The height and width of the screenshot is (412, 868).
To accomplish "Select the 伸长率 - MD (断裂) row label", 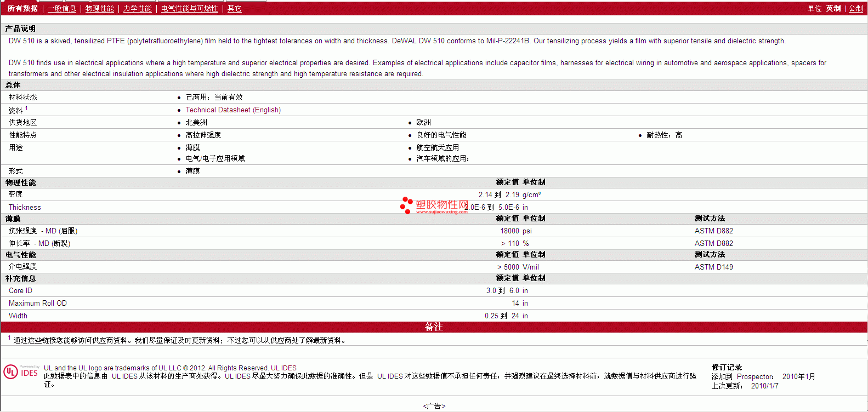I will (x=39, y=243).
